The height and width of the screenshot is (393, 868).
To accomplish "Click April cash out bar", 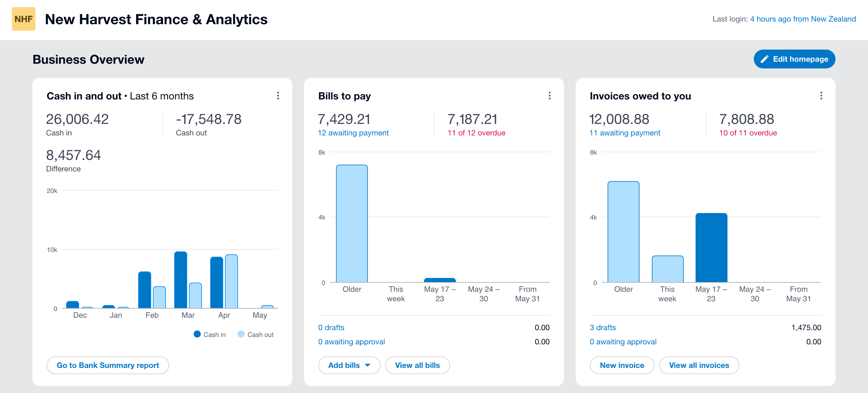I will [231, 281].
